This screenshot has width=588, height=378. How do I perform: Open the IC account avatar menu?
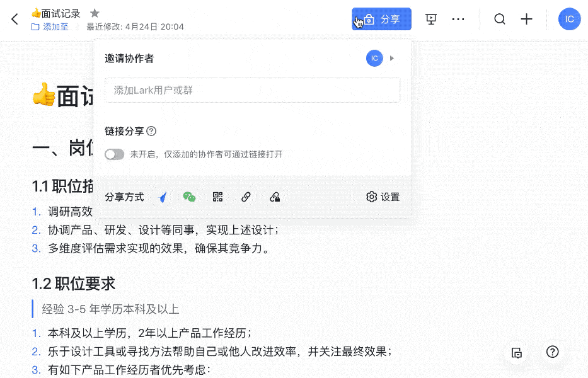(569, 19)
